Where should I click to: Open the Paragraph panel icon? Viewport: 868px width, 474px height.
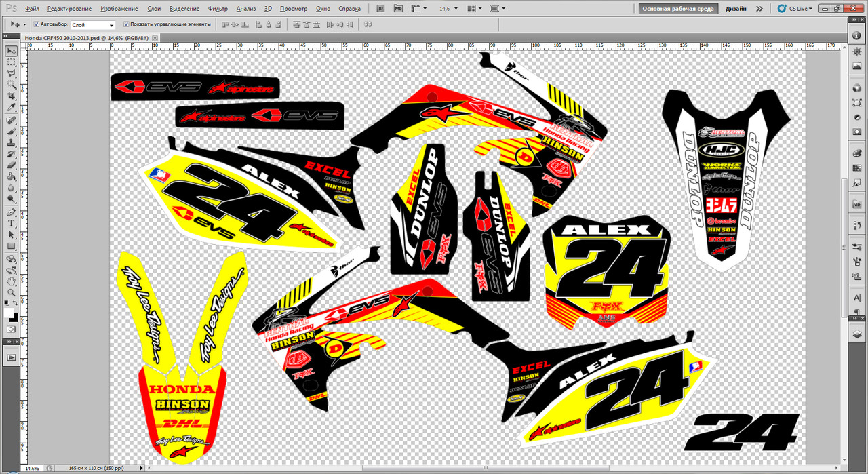[x=857, y=311]
